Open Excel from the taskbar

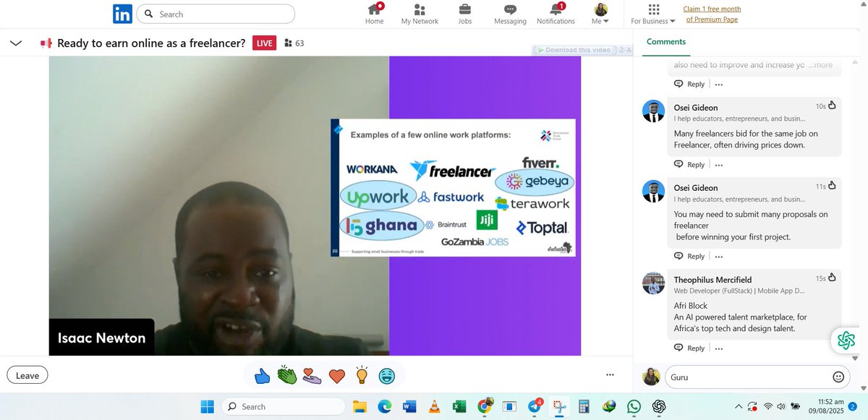pyautogui.click(x=459, y=406)
